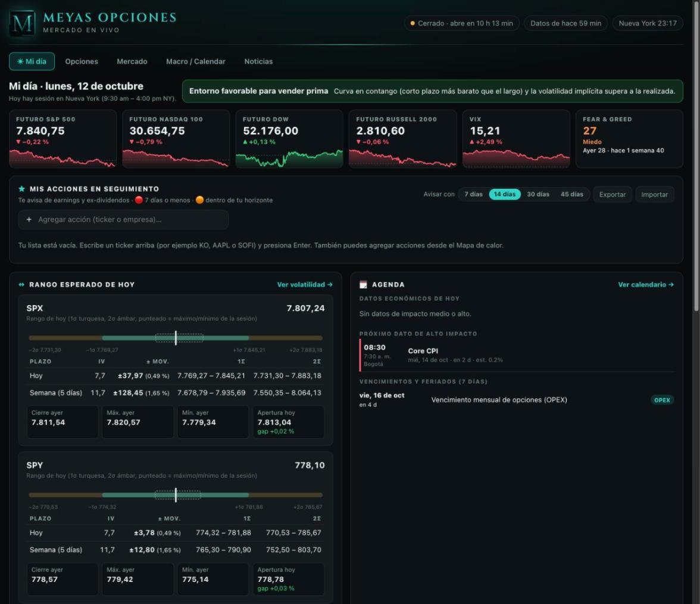Click SPY Máx. ayer 779,42 box
The width and height of the screenshot is (700, 604).
tap(138, 579)
